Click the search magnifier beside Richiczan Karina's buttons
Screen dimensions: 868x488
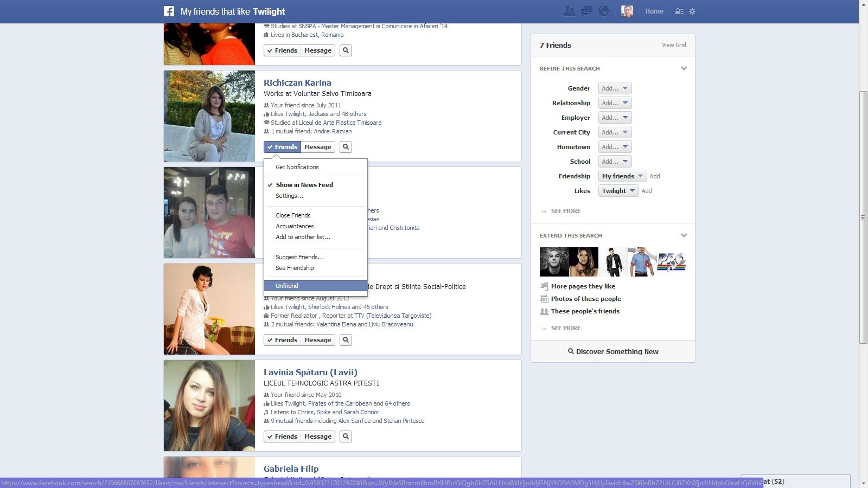pos(346,146)
